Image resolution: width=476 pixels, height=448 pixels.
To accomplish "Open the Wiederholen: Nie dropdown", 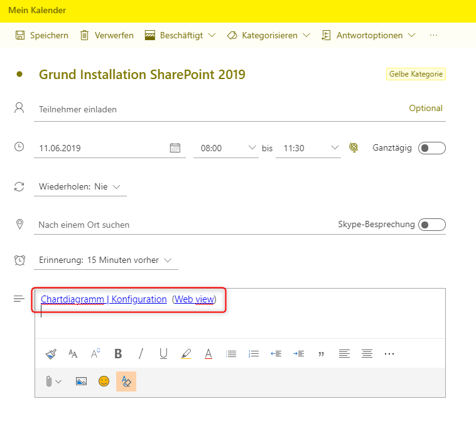I will click(80, 186).
